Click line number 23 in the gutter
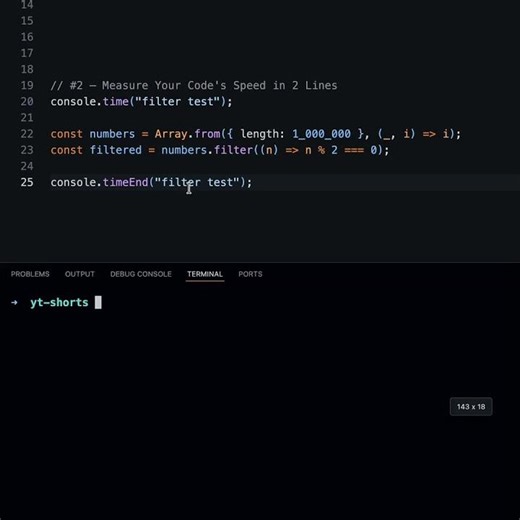Viewport: 520px width, 520px height. [27, 150]
